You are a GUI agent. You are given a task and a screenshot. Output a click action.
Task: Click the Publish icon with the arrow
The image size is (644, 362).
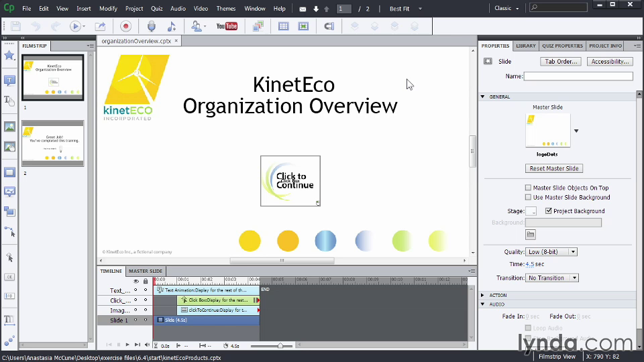(x=100, y=26)
